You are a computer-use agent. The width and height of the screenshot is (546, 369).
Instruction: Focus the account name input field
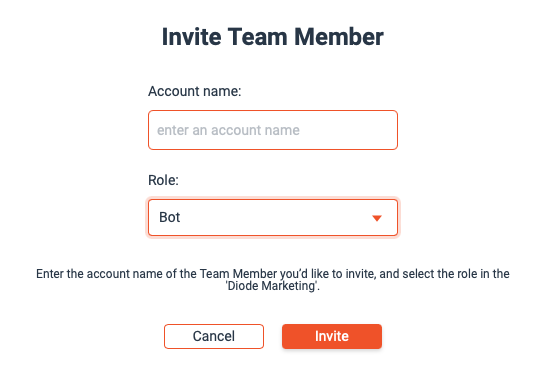[x=273, y=130]
